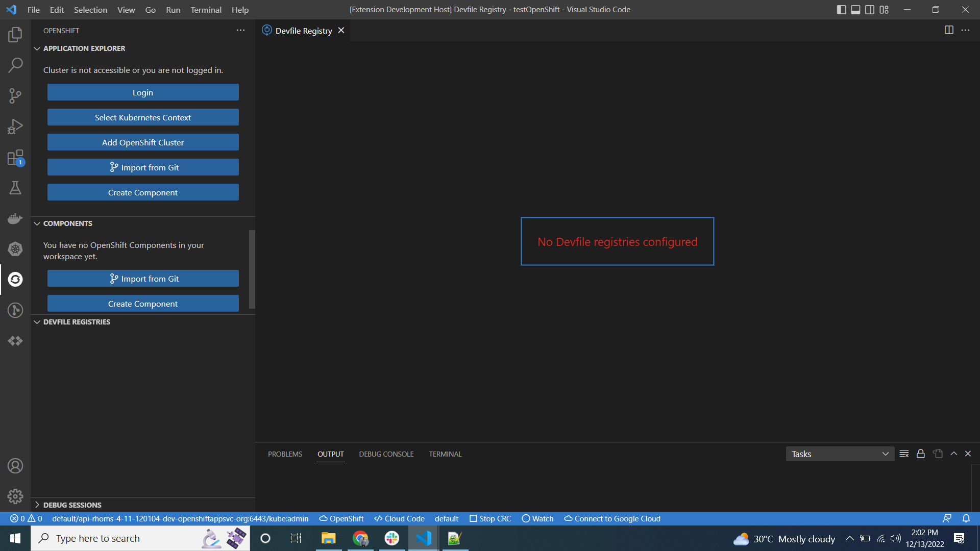Toggle the output scroll lock icon
This screenshot has height=551, width=980.
pos(921,454)
